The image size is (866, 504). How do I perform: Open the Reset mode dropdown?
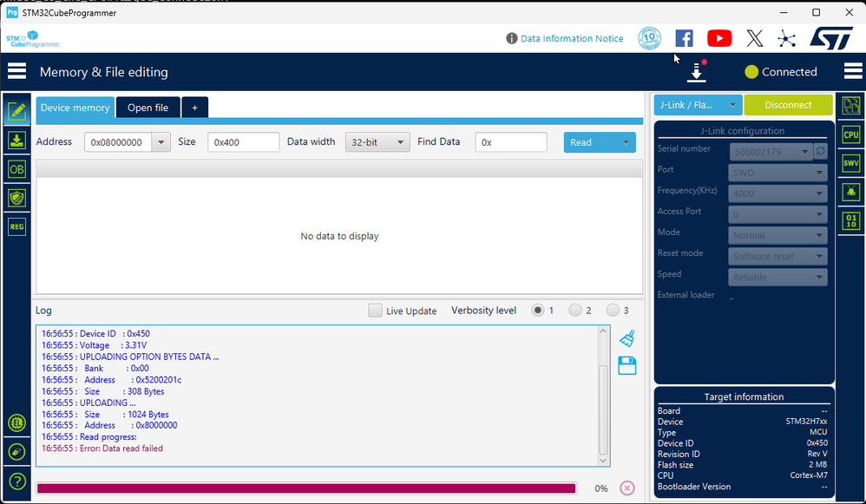pos(777,256)
